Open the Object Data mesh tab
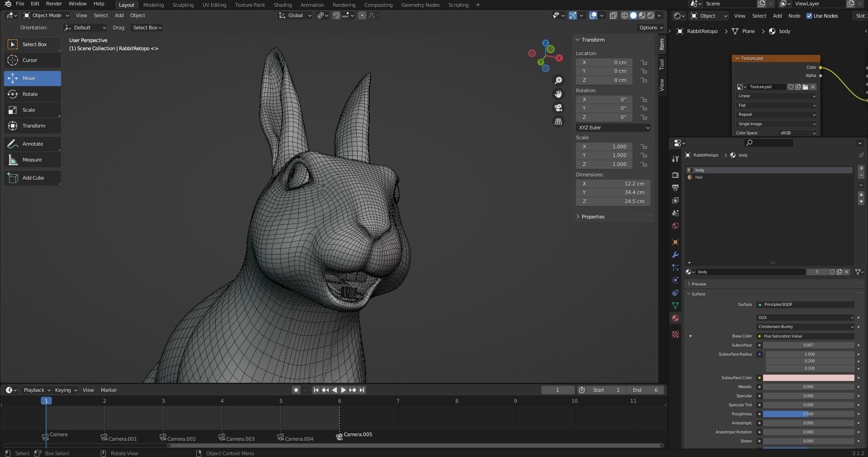Image resolution: width=868 pixels, height=457 pixels. [x=675, y=305]
